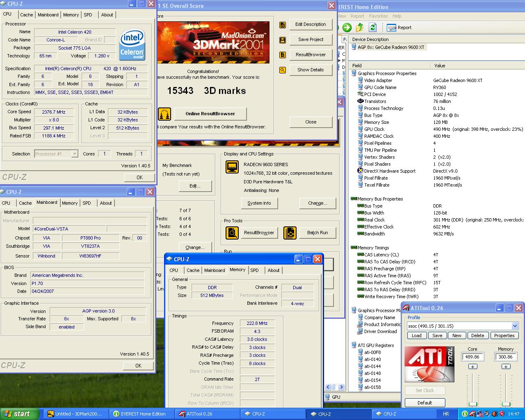Click the Core clock slider handle
Viewport: 525px width, 420px height.
click(x=472, y=404)
